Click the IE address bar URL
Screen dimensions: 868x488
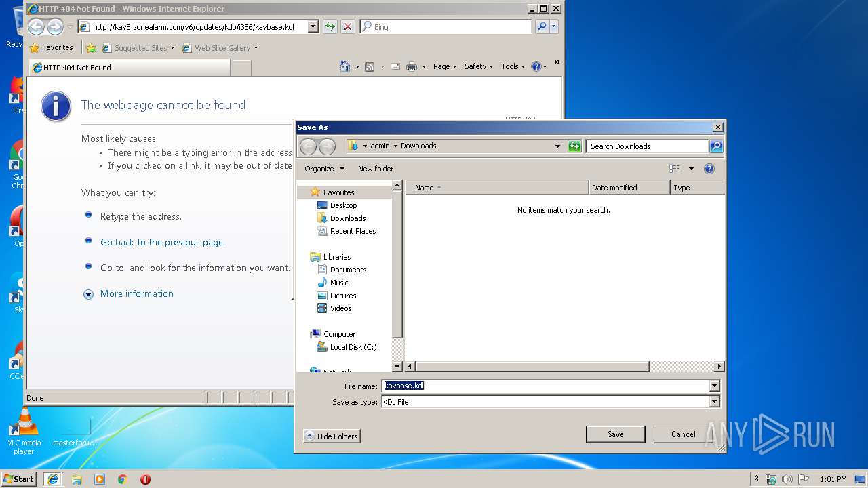click(x=193, y=27)
